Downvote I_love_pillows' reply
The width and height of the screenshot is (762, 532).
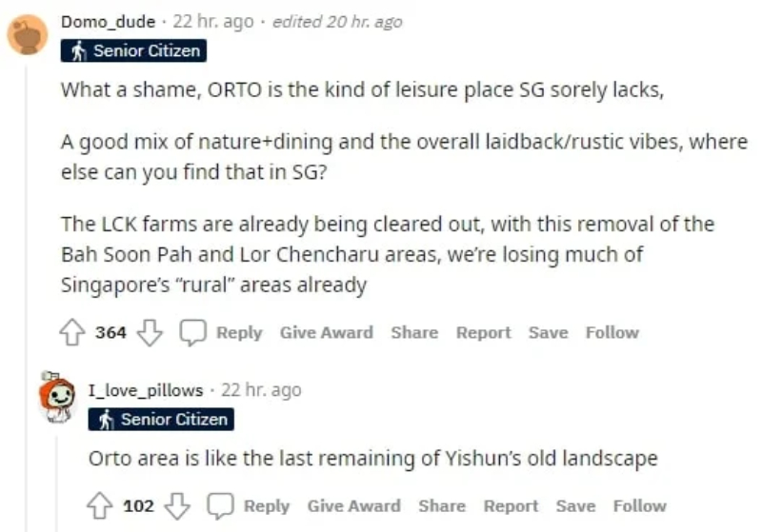click(175, 506)
